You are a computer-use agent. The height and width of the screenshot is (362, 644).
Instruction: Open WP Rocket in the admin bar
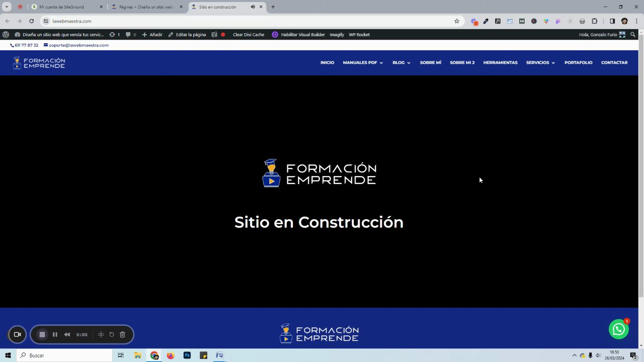(x=359, y=35)
